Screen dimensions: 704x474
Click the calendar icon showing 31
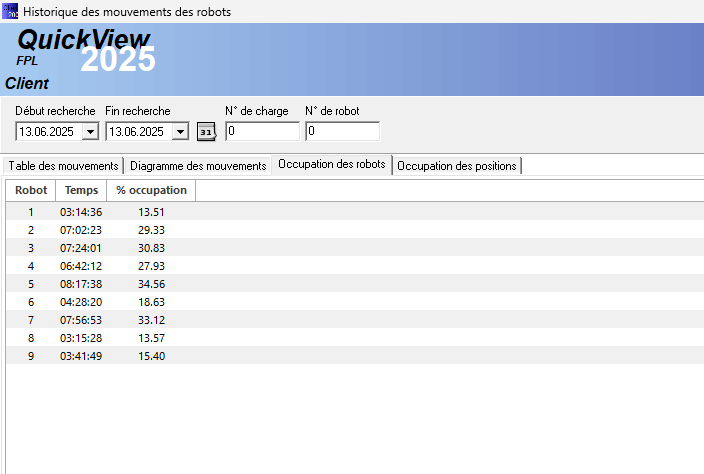[207, 132]
